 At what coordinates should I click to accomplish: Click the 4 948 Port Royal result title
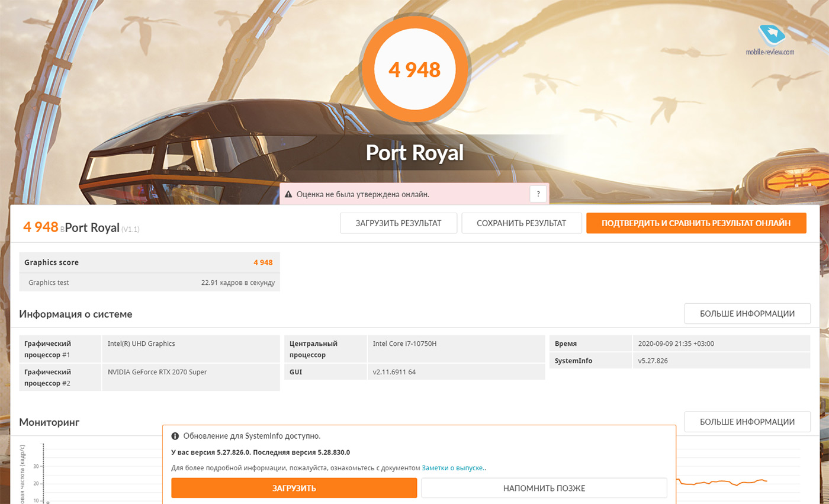(81, 227)
